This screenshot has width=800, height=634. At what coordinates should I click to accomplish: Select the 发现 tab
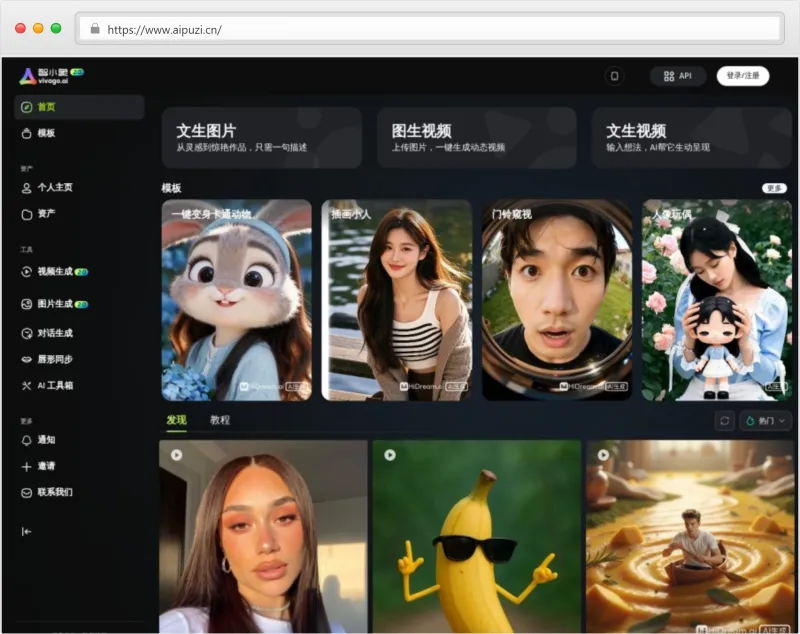175,421
